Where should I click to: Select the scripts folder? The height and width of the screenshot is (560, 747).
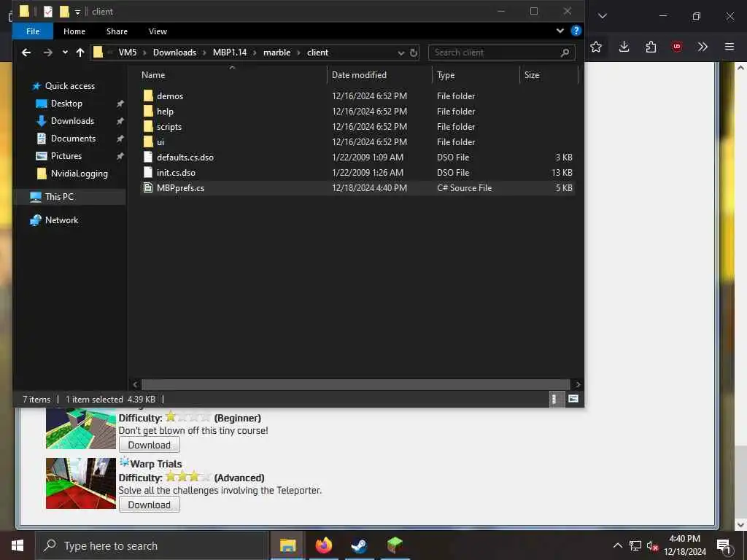[x=169, y=127]
